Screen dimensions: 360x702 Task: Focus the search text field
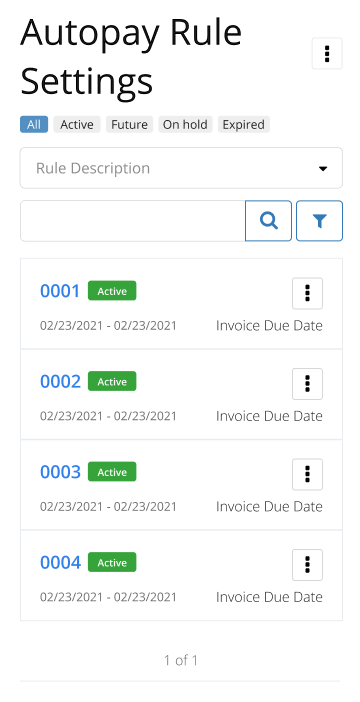pyautogui.click(x=133, y=221)
